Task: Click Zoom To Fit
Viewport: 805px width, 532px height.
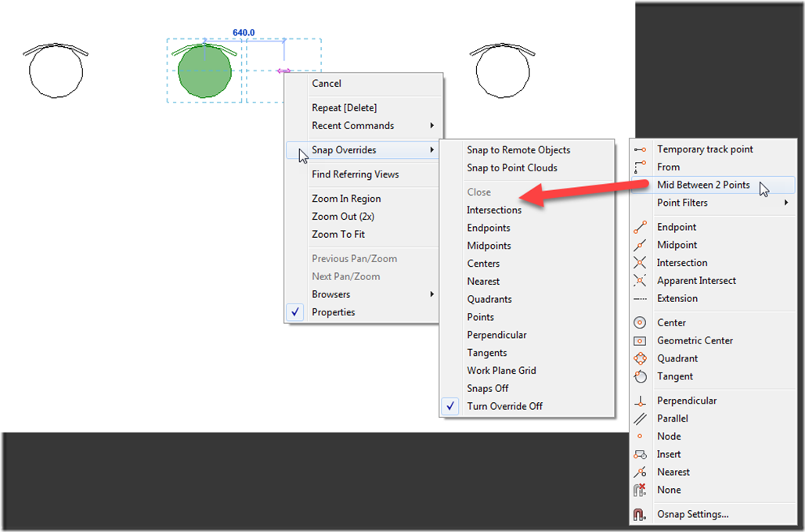Action: point(338,234)
